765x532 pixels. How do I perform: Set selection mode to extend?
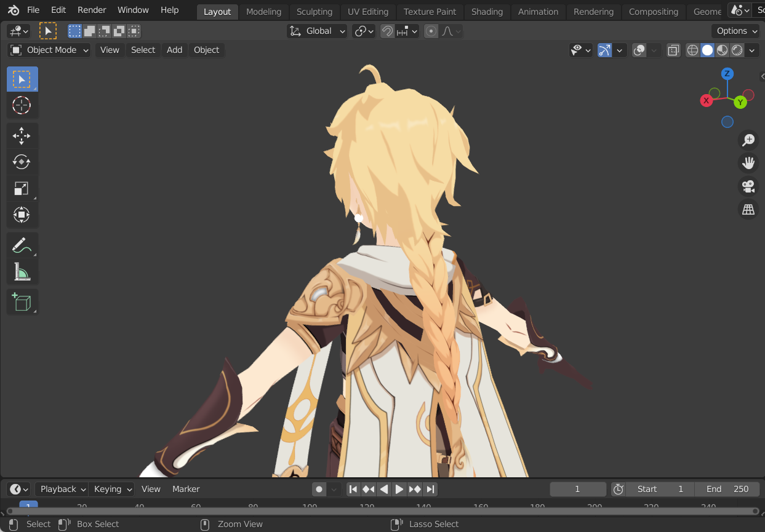89,31
